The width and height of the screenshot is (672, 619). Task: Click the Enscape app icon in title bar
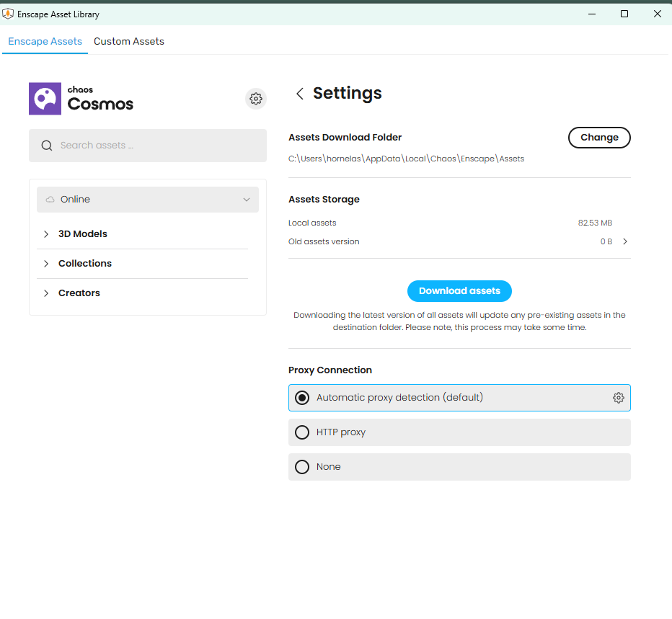[8, 14]
